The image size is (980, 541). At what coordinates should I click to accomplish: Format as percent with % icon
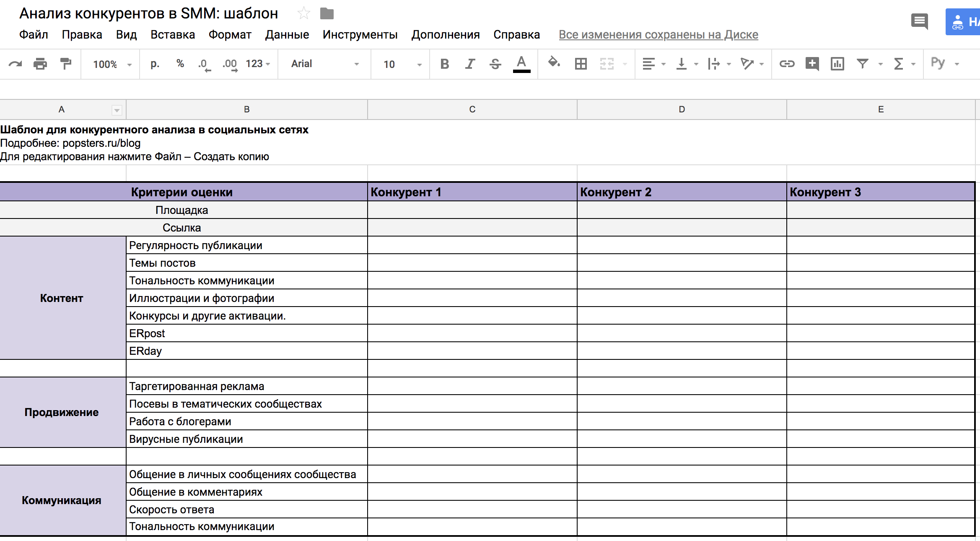click(x=180, y=64)
